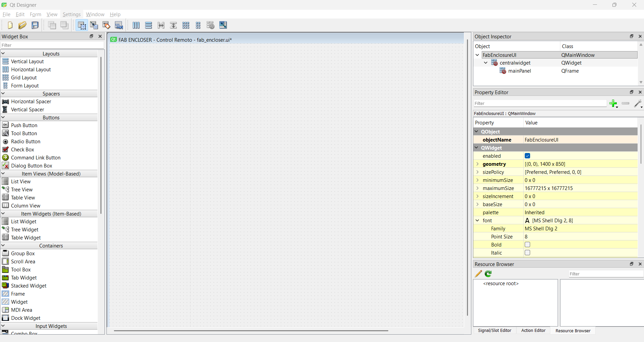644x342 pixels.
Task: Toggle the enabled property checkbox
Action: tap(527, 156)
